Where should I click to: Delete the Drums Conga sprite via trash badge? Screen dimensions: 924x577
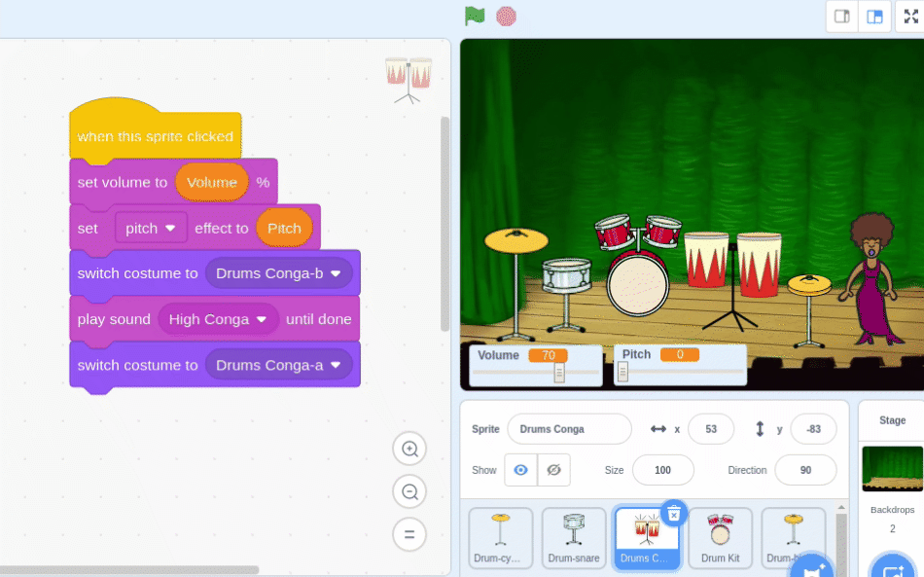click(674, 514)
